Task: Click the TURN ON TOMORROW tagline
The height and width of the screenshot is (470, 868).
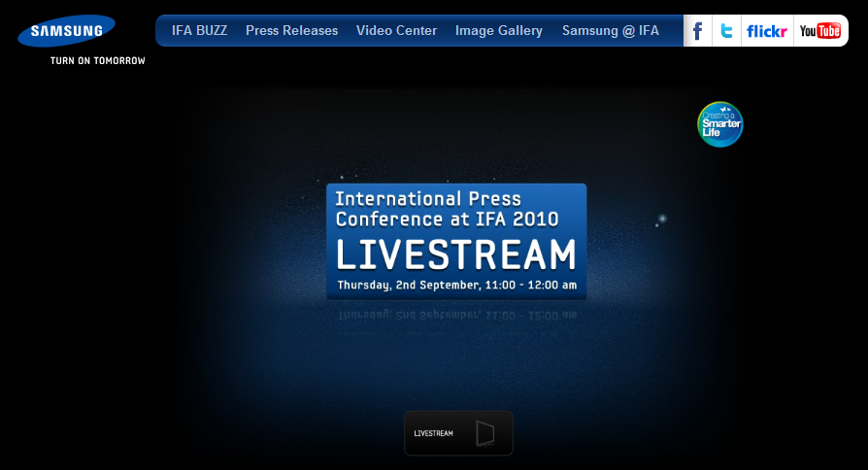Action: tap(97, 60)
